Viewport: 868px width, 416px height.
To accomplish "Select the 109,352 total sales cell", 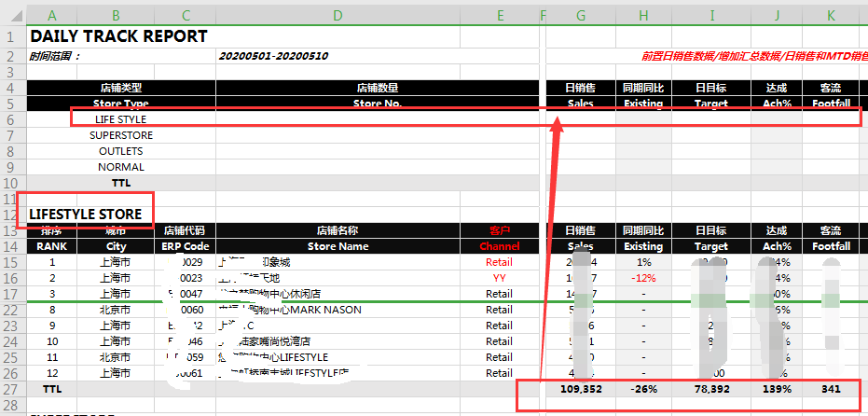I will coord(581,389).
